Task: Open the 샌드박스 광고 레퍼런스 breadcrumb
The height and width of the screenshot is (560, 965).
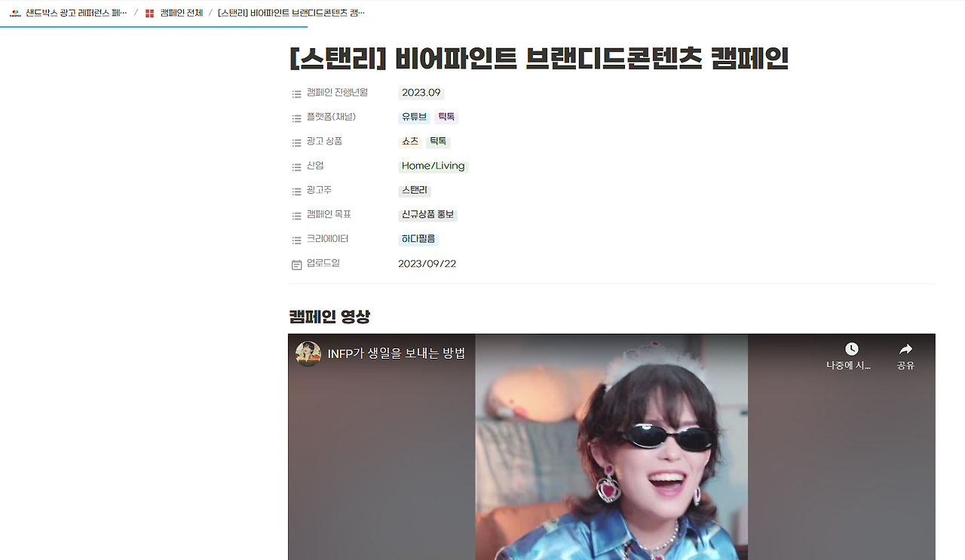Action: point(76,13)
